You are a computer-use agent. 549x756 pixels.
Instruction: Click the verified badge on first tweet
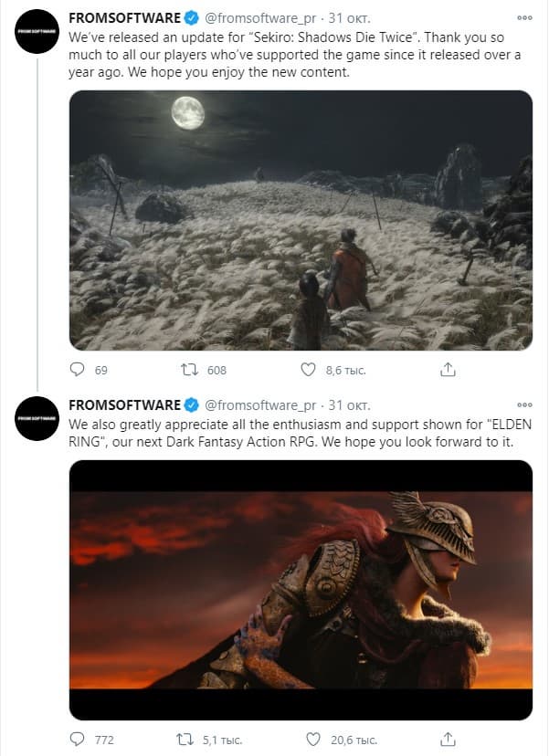click(192, 18)
